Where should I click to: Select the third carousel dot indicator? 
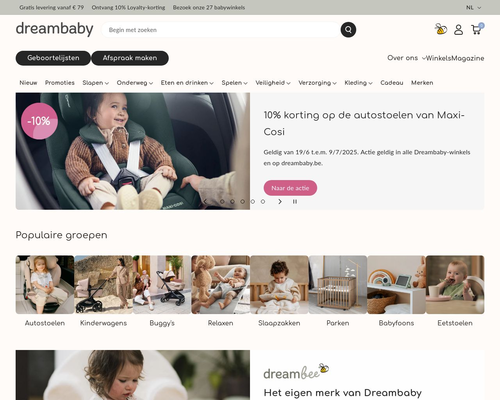(242, 202)
